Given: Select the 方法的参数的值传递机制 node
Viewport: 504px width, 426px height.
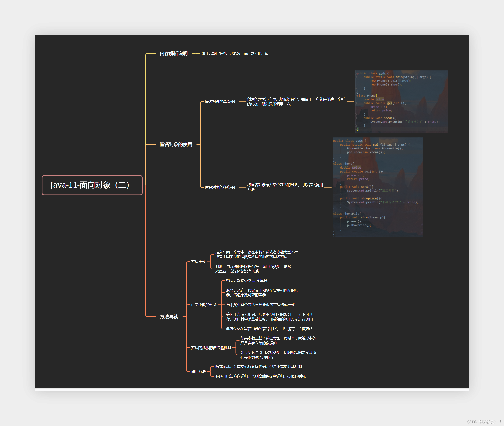Looking at the screenshot, I should click(211, 348).
